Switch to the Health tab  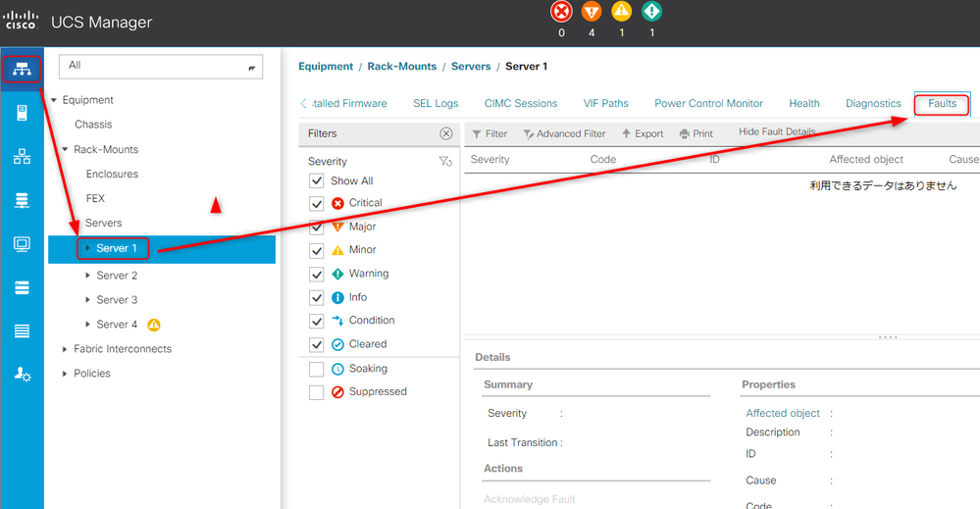tap(803, 104)
